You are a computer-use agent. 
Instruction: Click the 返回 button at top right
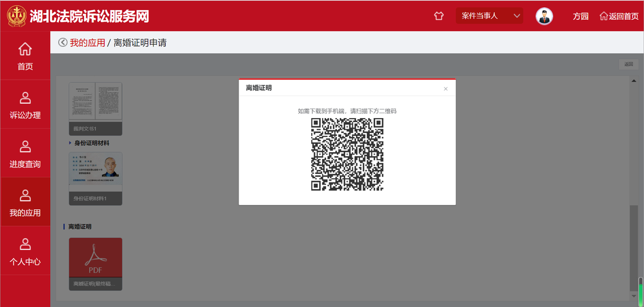(x=628, y=64)
